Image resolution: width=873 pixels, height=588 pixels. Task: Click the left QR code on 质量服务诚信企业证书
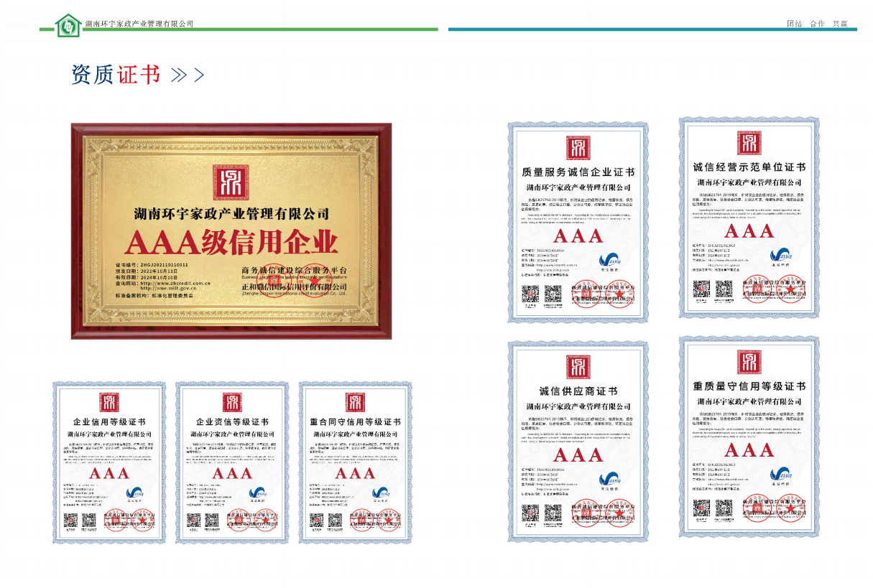click(x=530, y=294)
